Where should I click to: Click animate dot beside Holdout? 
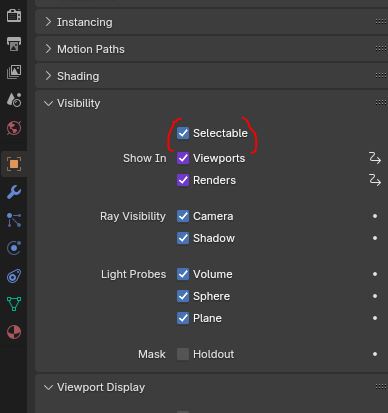[375, 354]
